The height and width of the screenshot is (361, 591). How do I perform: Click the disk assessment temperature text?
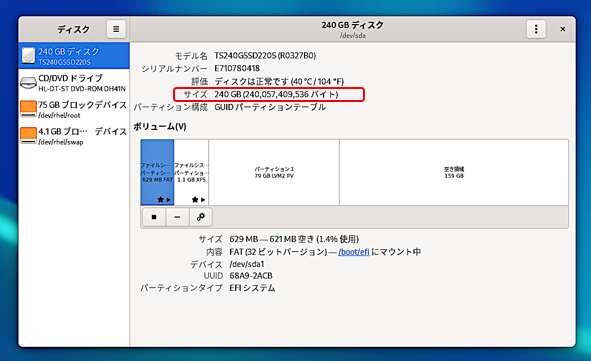tap(279, 81)
